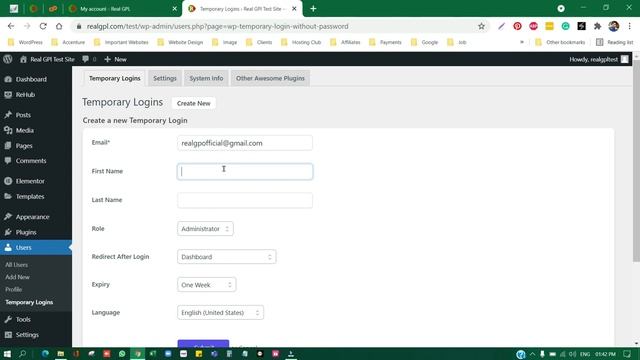Open Other bookmarks folder
The width and height of the screenshot is (640, 360).
560,42
